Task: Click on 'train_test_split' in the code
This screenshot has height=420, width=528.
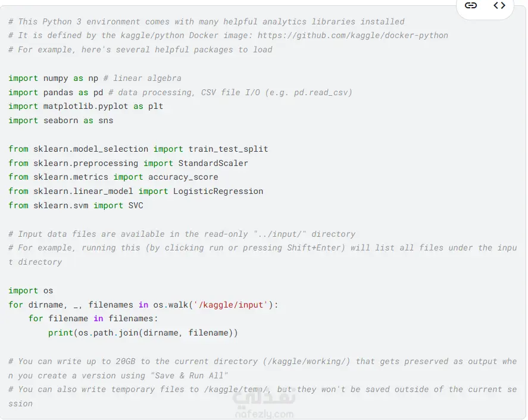Action: pyautogui.click(x=229, y=149)
